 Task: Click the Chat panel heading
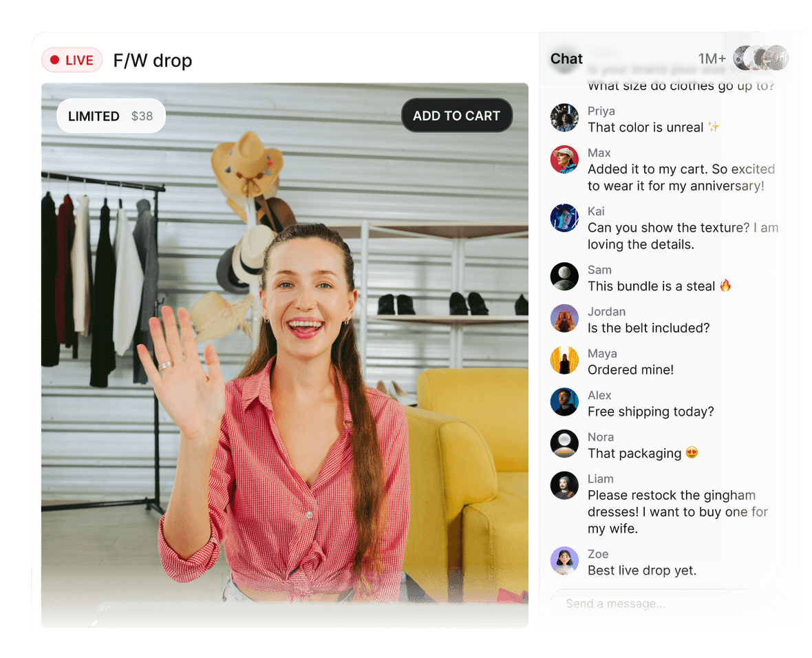(566, 59)
